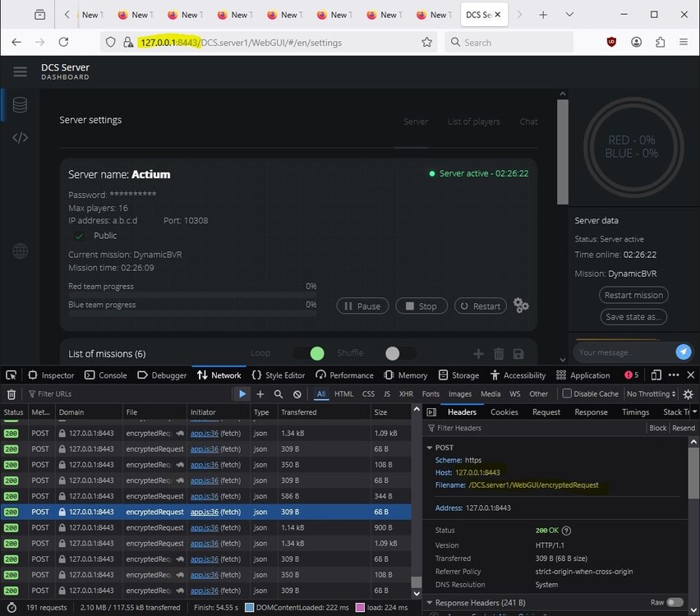
Task: Click the code brackets sidebar icon
Action: (21, 137)
